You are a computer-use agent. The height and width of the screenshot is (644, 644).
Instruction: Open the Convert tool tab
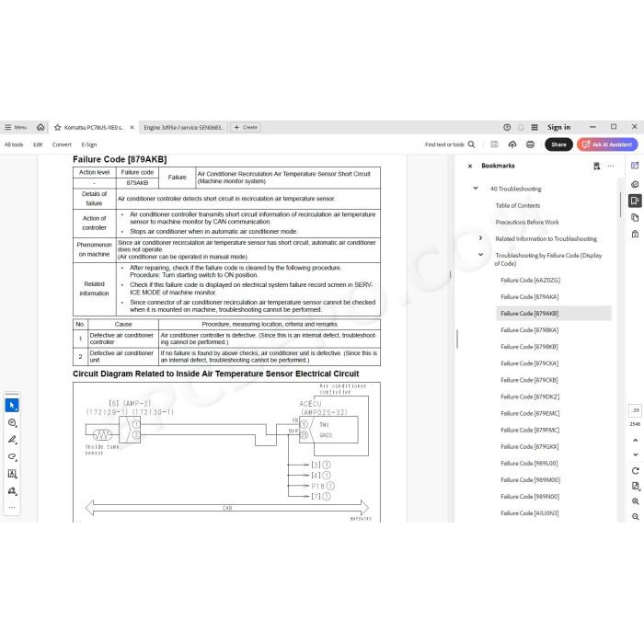pyautogui.click(x=62, y=144)
